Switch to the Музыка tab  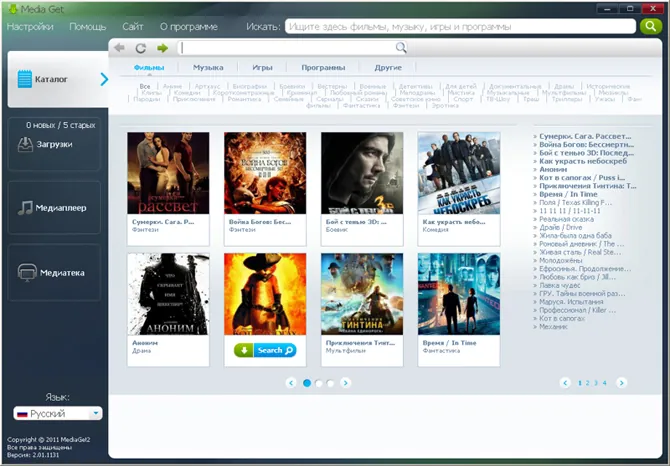208,67
